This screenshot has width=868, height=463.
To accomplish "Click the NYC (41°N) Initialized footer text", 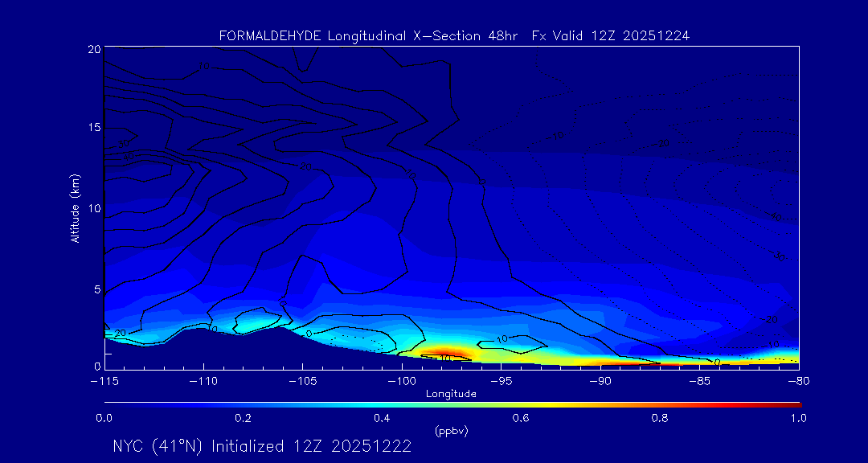I will 262,446.
